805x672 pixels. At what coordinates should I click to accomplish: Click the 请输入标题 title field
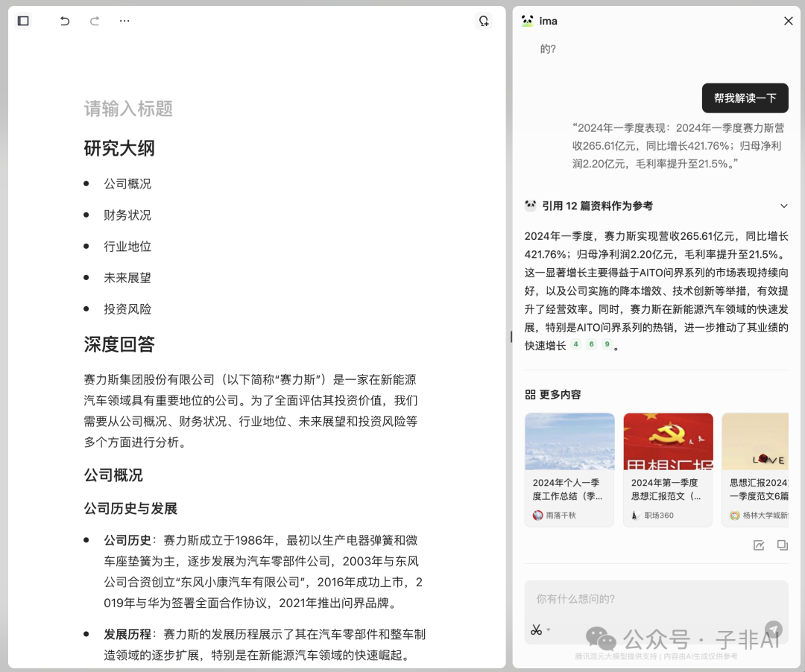[128, 109]
